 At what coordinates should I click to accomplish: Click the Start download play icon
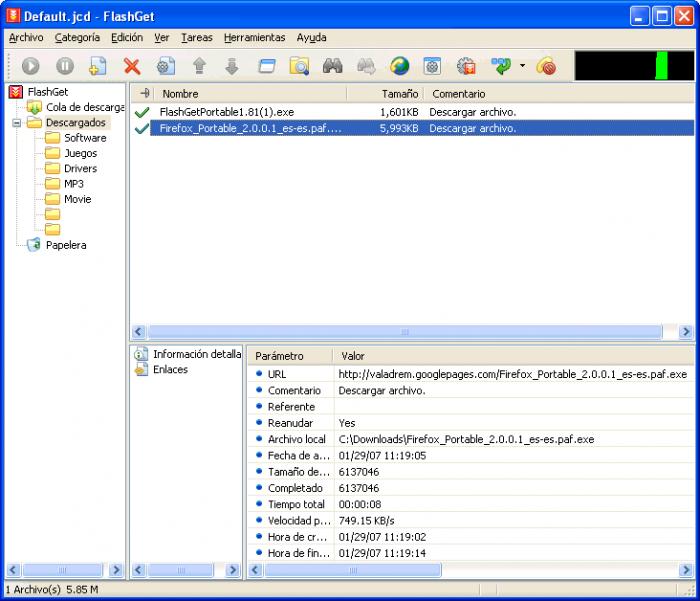(30, 66)
